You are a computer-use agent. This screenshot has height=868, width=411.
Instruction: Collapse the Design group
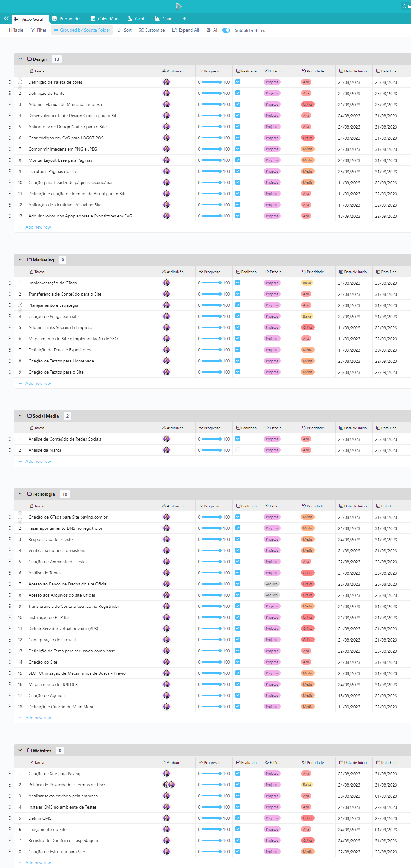[x=20, y=59]
